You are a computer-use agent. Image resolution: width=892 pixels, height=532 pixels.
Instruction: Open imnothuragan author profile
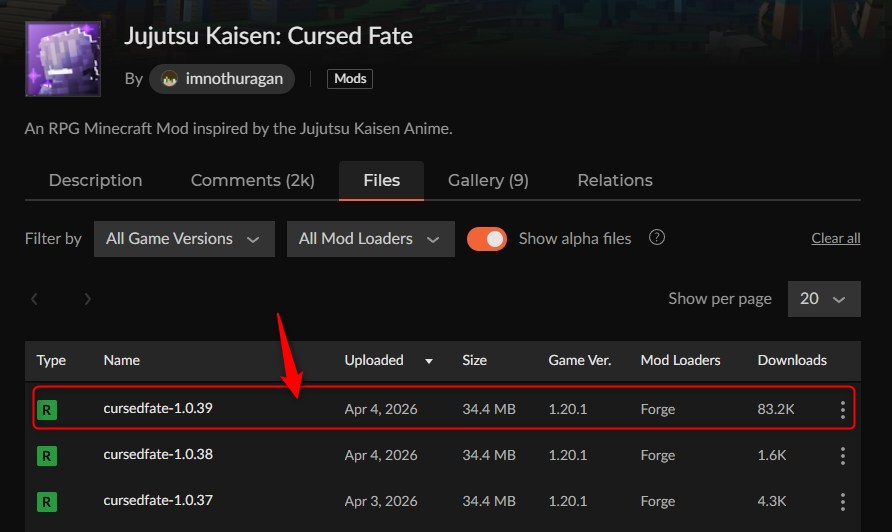(222, 79)
